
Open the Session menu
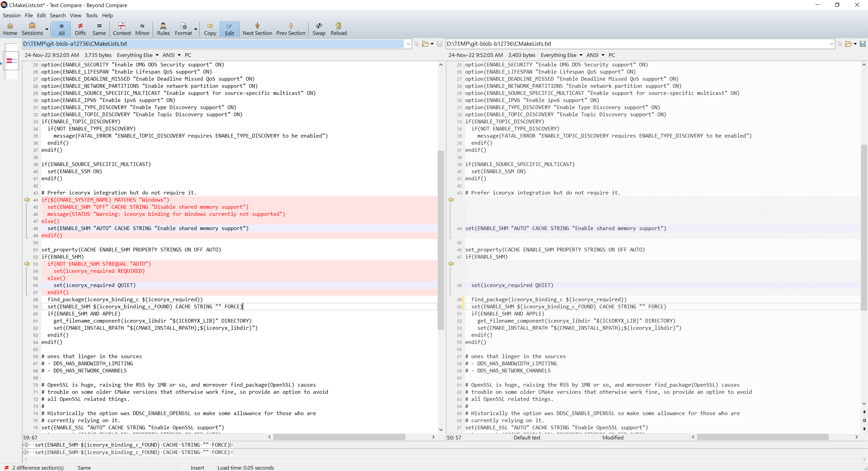[12, 15]
